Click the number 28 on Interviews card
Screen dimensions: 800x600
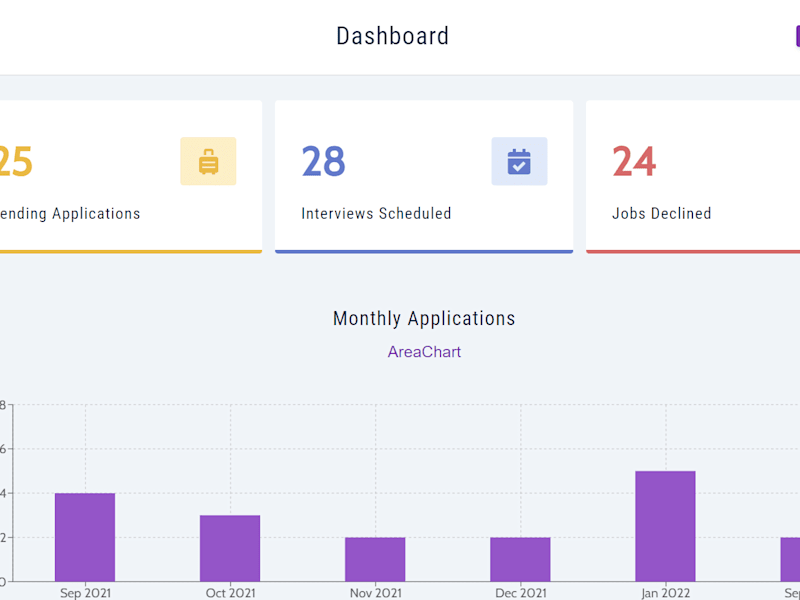click(x=323, y=161)
